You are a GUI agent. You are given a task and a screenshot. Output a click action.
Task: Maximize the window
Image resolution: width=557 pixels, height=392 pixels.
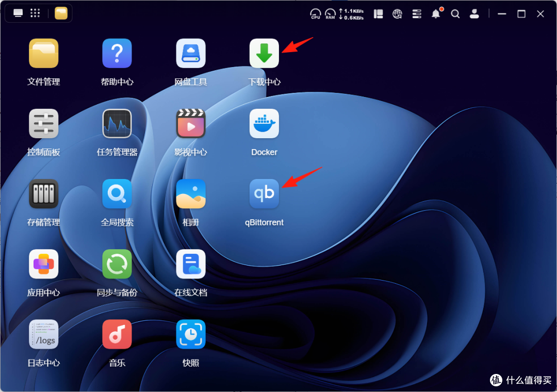521,14
